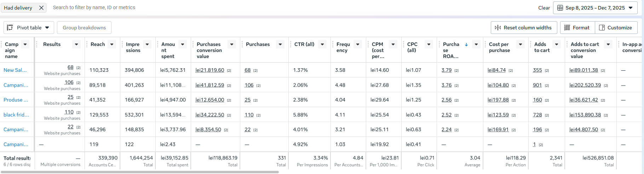This screenshot has width=644, height=174.
Task: Click the Purchase ROAS sort arrow icon
Action: pyautogui.click(x=466, y=45)
